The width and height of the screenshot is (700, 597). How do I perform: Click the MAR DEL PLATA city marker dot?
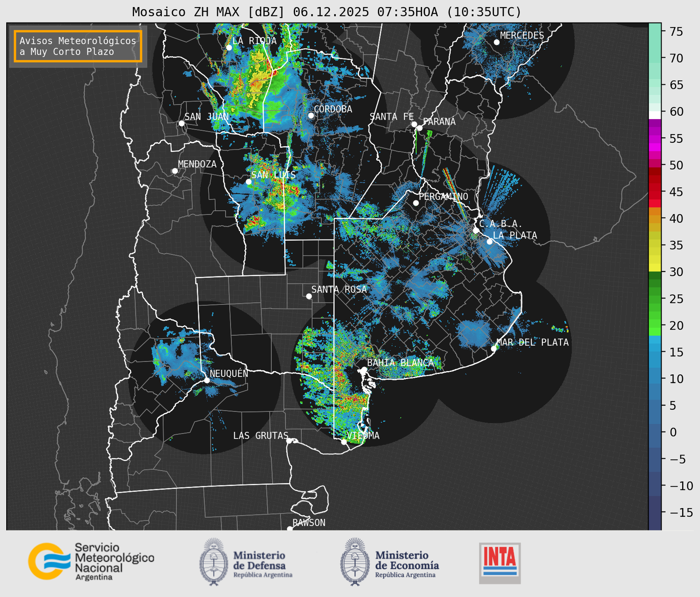(x=494, y=349)
